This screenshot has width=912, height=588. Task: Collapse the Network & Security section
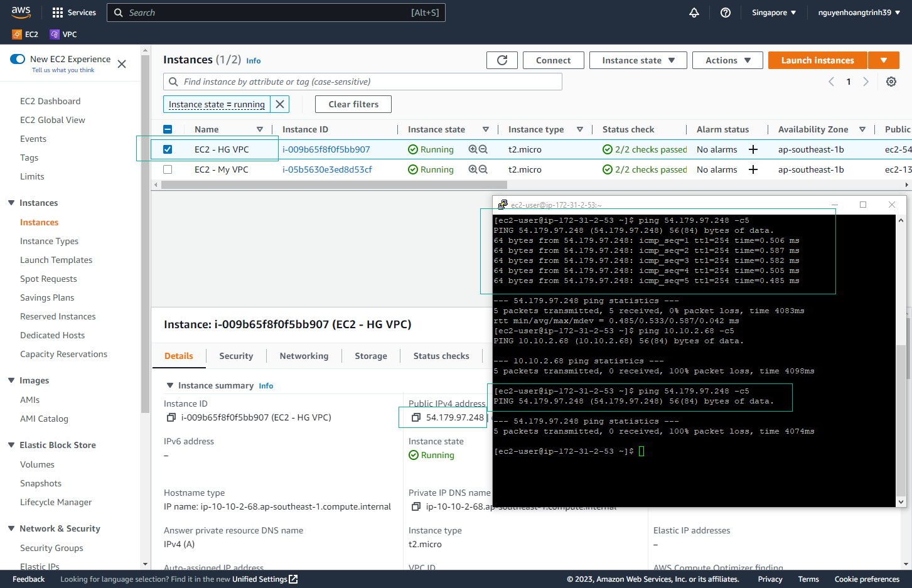11,528
